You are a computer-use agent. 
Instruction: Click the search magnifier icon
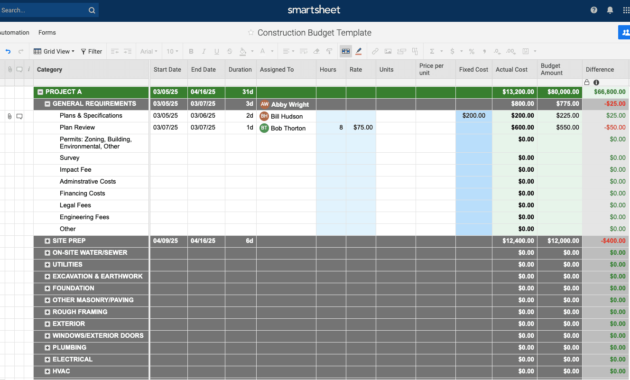tap(92, 10)
